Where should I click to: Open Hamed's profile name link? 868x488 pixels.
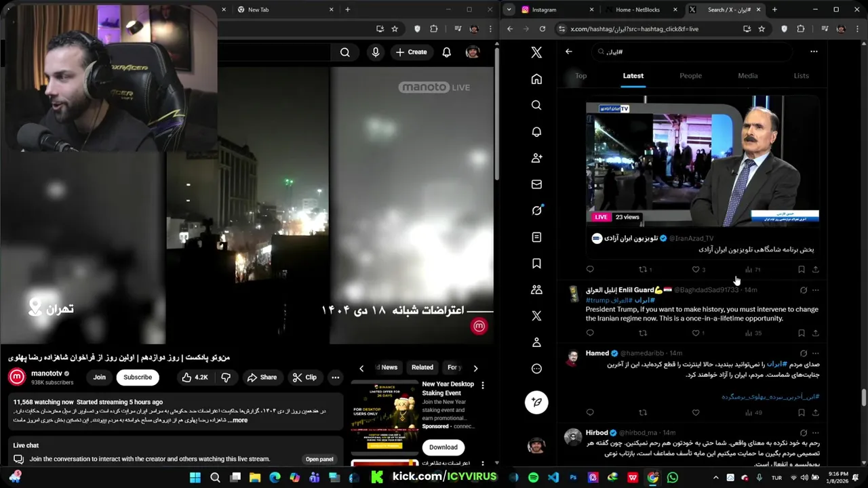597,353
